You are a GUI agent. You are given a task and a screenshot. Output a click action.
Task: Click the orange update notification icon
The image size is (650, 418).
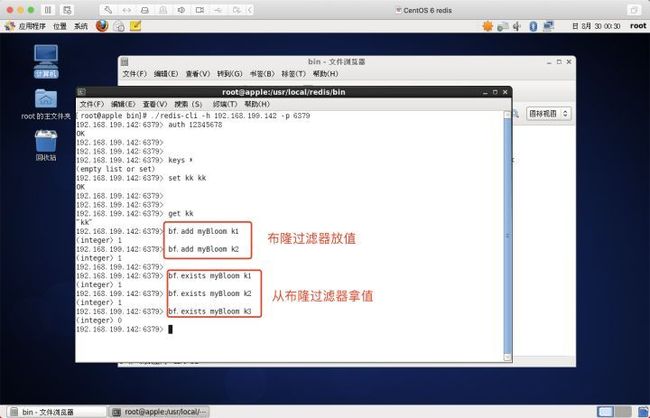pos(488,26)
